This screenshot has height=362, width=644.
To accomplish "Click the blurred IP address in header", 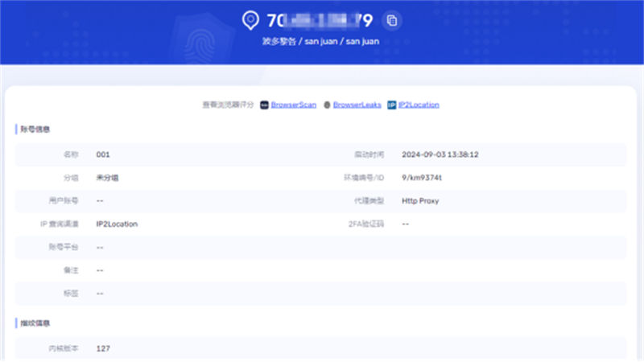I will (320, 21).
